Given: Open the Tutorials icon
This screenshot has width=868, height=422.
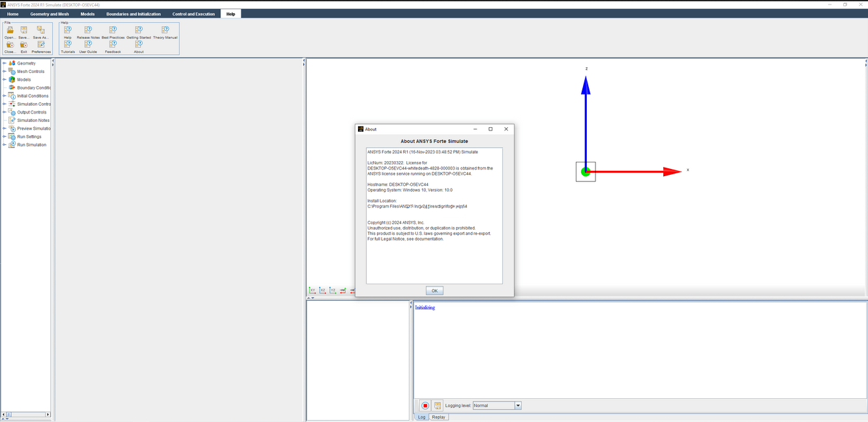Looking at the screenshot, I should click(x=68, y=44).
